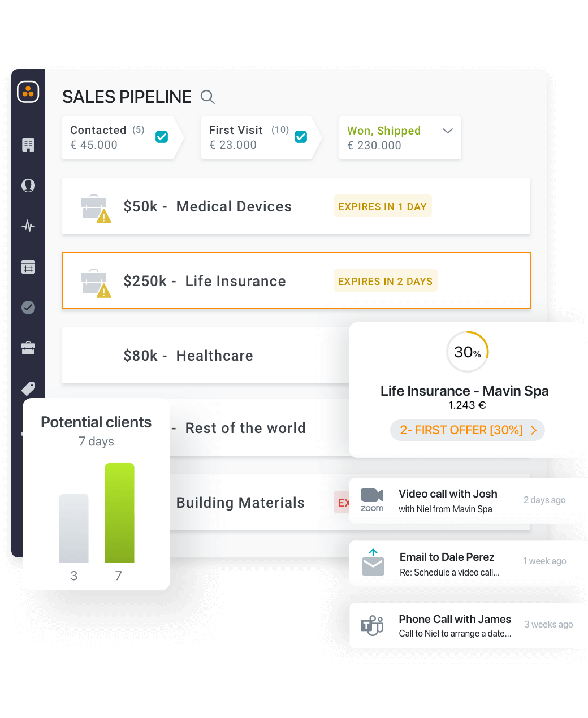Open the price tag icon in sidebar
The height and width of the screenshot is (718, 588).
pyautogui.click(x=28, y=389)
